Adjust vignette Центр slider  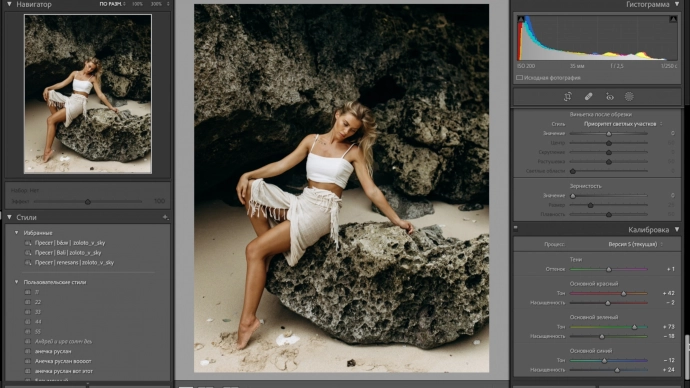pos(609,143)
